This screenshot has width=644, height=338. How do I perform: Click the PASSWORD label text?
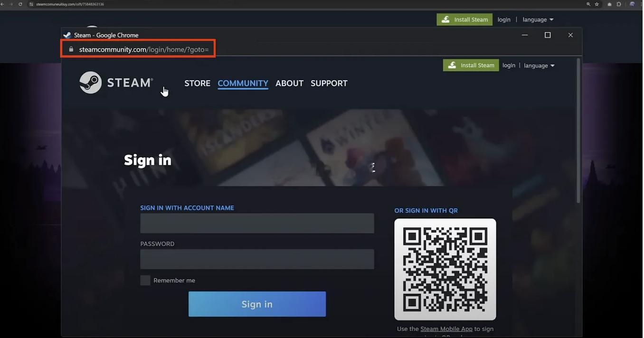157,244
